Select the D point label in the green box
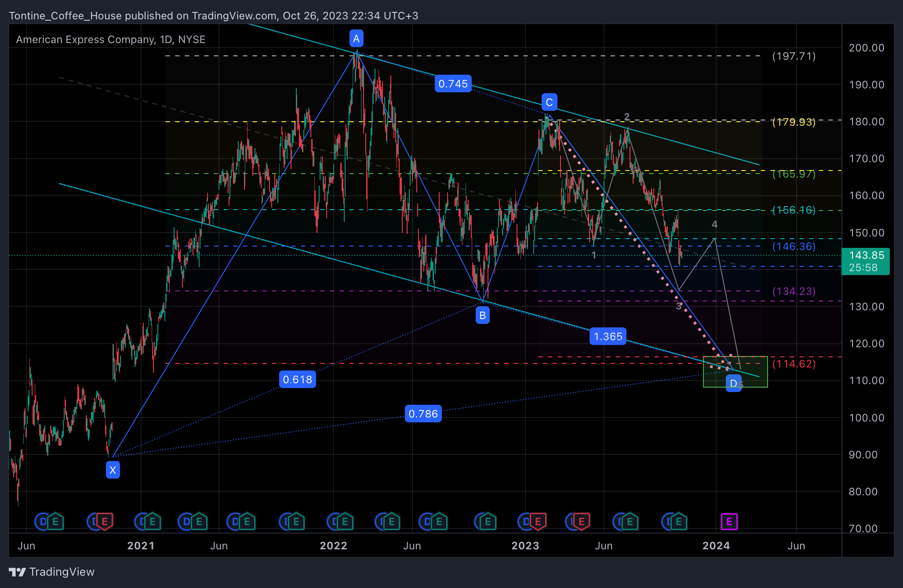Screen dimensions: 903x588 pyautogui.click(x=733, y=384)
